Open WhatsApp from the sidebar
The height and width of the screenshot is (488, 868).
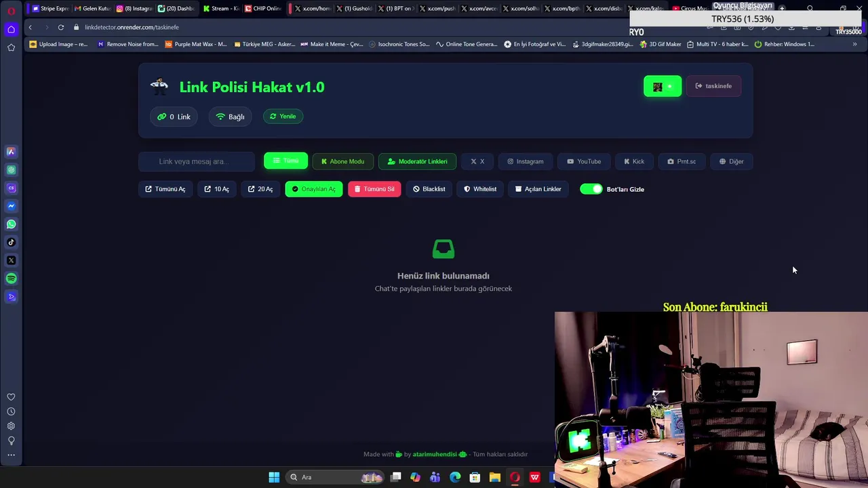coord(11,224)
